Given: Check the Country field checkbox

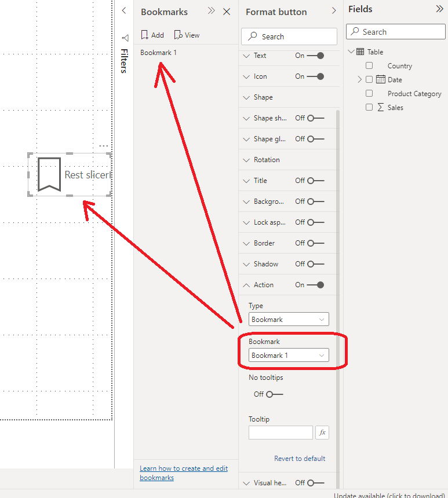Looking at the screenshot, I should click(x=369, y=65).
